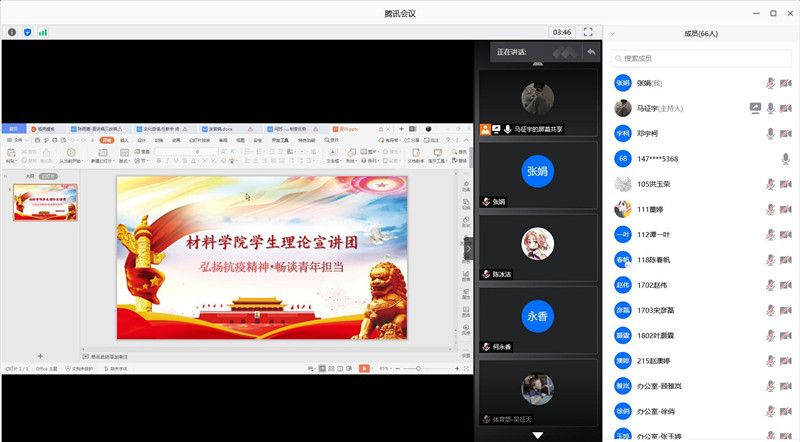Collapse the video strip using side arrow
Viewport: 800px width, 442px height.
click(468, 248)
